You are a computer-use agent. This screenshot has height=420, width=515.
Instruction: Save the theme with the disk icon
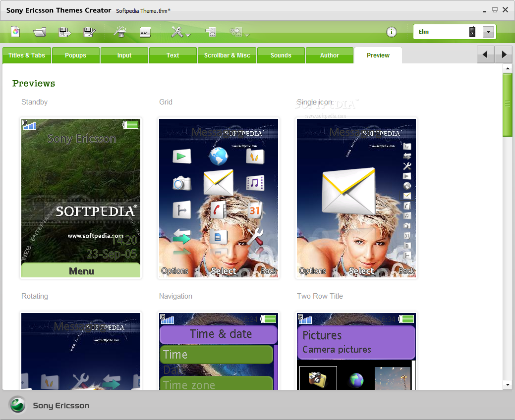coord(64,32)
